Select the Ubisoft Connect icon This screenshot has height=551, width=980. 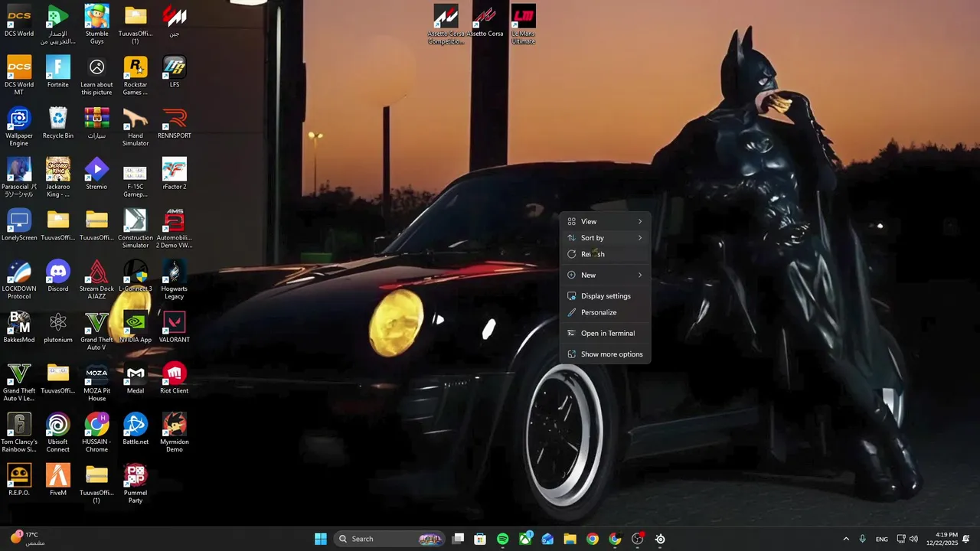tap(58, 433)
